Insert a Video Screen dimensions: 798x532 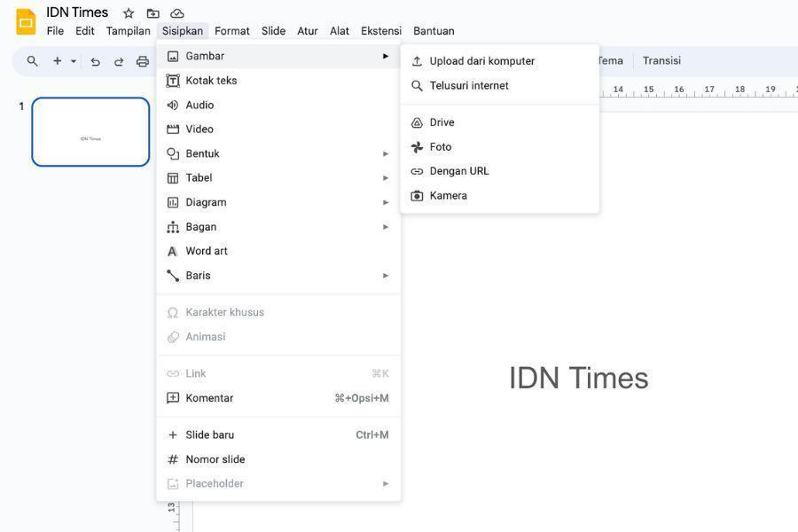coord(278,129)
